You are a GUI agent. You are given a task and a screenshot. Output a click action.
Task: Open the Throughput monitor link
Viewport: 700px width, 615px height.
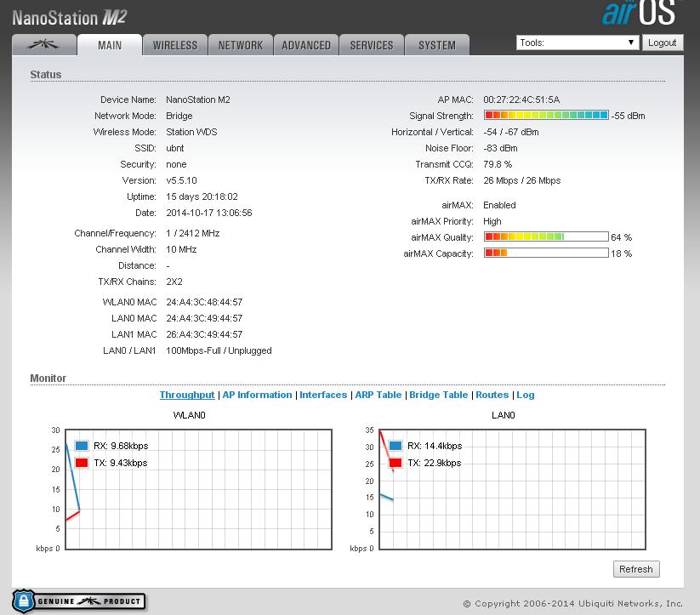click(x=187, y=395)
